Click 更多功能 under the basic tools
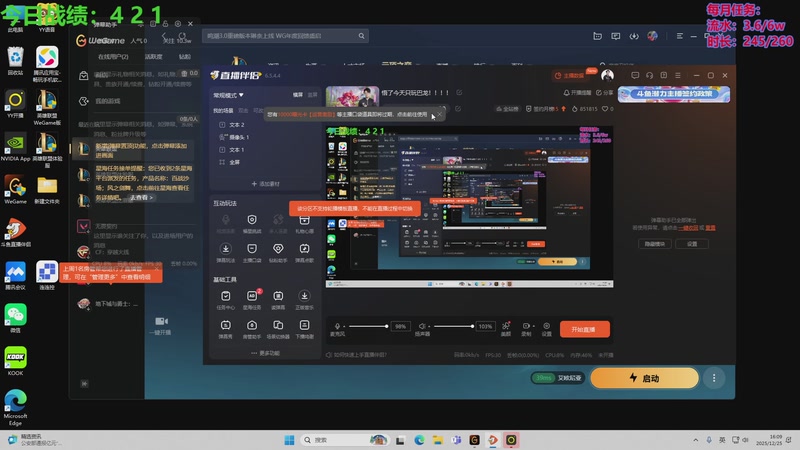This screenshot has width=800, height=450. [x=265, y=353]
